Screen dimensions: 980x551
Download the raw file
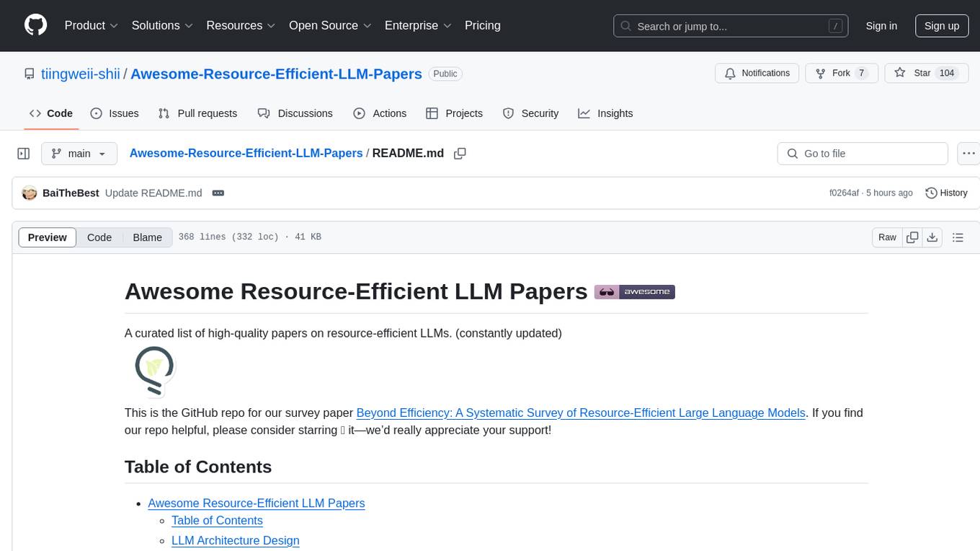tap(932, 237)
